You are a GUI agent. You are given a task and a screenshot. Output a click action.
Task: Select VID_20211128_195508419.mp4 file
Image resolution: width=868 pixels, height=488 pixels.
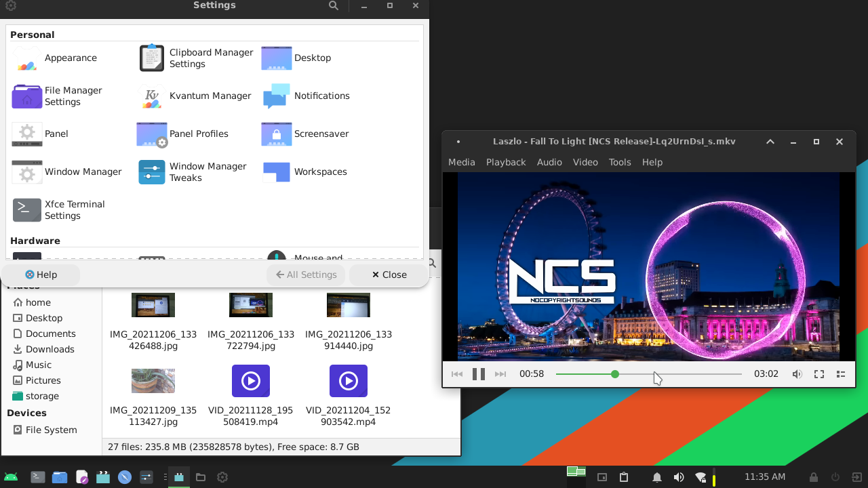coord(251,381)
